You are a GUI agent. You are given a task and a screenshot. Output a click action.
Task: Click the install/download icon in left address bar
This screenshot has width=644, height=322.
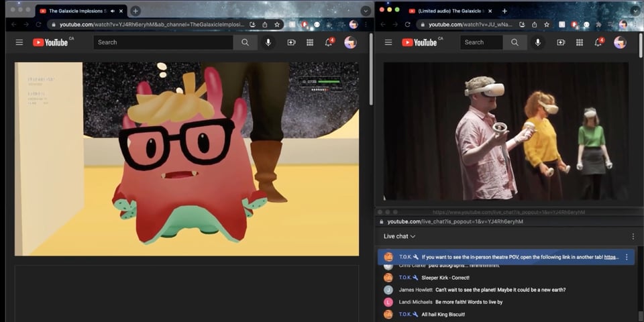click(253, 25)
